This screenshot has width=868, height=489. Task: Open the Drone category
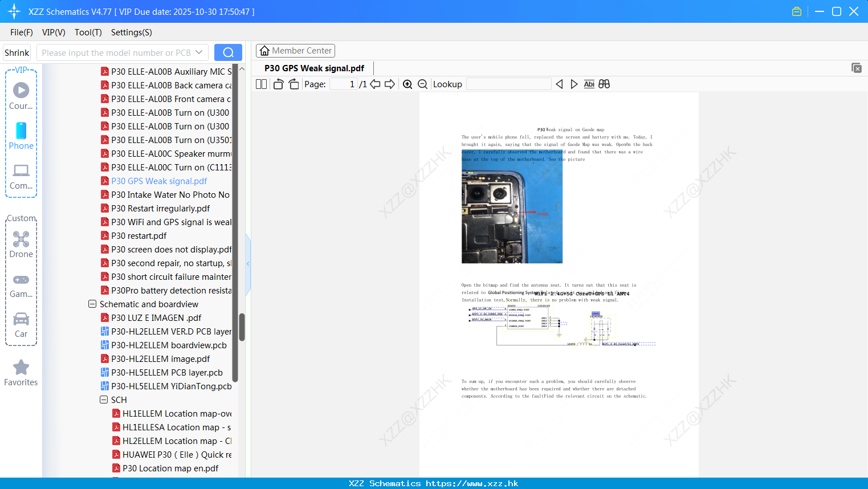point(21,244)
